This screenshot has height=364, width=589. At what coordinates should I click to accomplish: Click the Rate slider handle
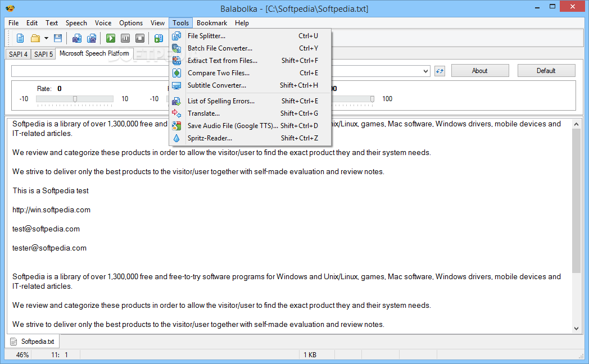pyautogui.click(x=75, y=99)
